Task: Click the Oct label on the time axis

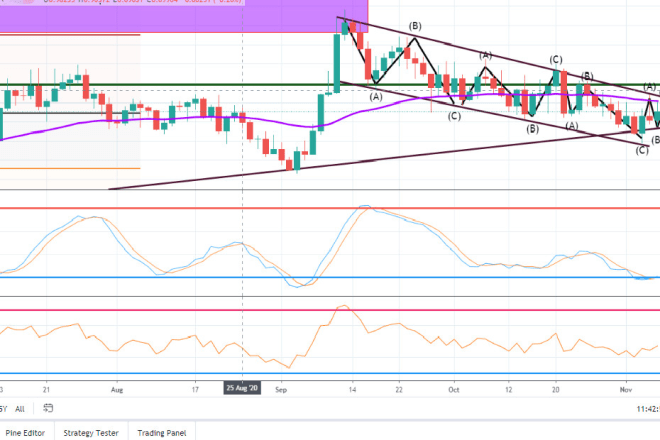Action: point(454,389)
